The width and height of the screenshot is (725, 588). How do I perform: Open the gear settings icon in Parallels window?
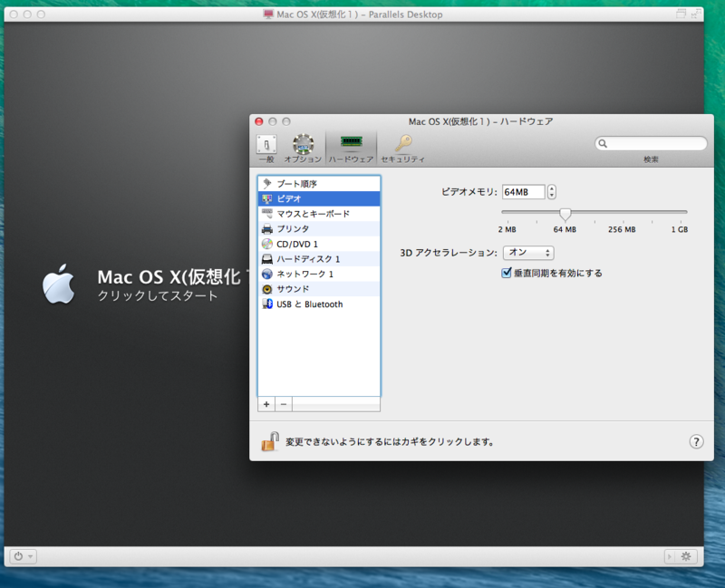coord(686,556)
